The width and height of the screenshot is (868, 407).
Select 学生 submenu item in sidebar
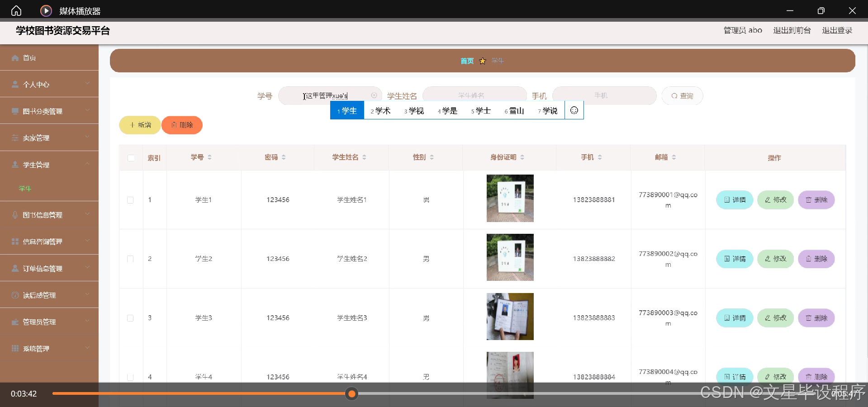25,189
